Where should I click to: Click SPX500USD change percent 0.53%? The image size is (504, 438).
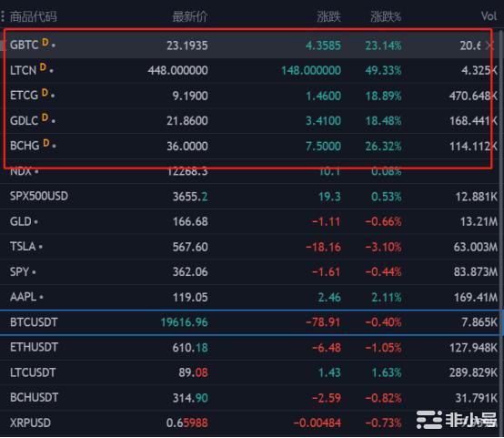[387, 197]
